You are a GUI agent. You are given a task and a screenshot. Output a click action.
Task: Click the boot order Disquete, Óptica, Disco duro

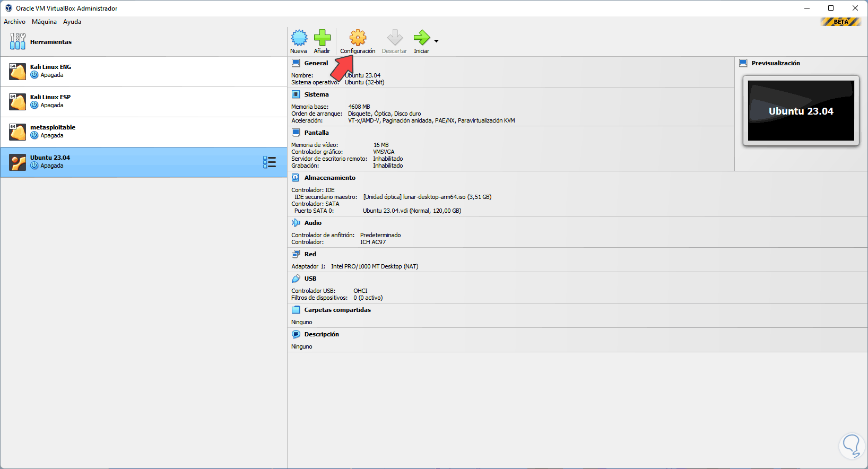click(385, 114)
